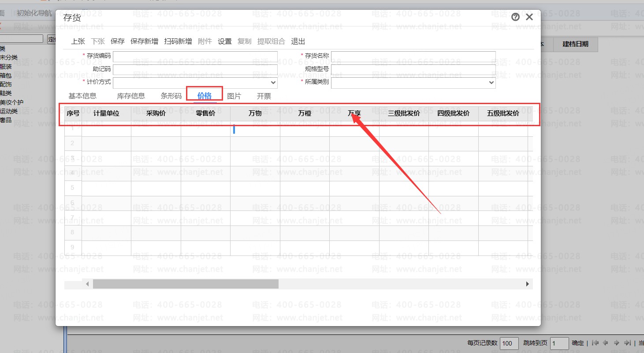Viewport: 644px width, 353px height.
Task: Click the horizontal scrollbar thumb
Action: pos(186,284)
